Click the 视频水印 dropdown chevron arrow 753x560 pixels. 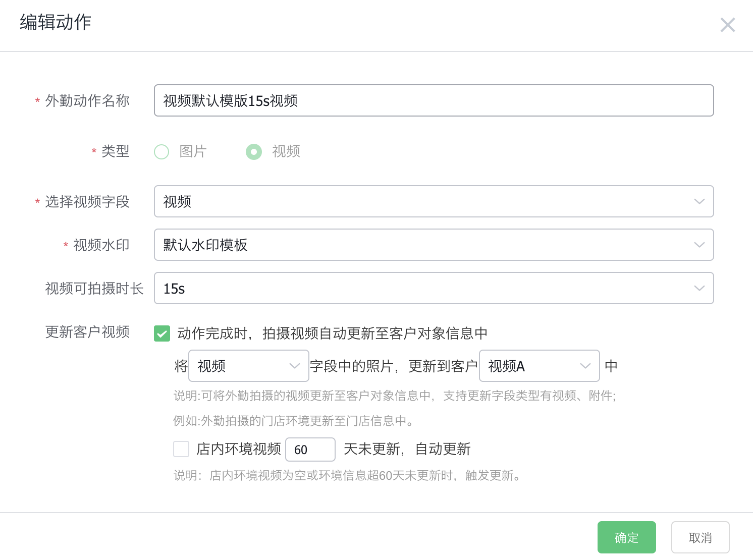tap(700, 245)
